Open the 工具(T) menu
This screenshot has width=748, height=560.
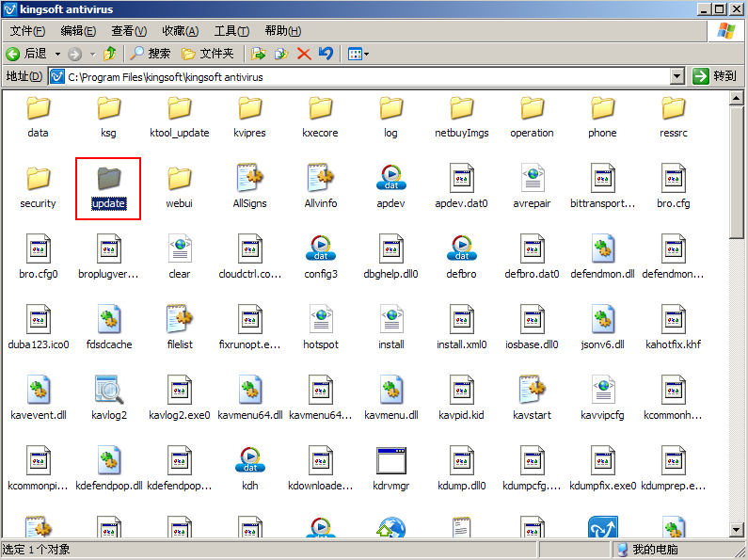[x=231, y=31]
